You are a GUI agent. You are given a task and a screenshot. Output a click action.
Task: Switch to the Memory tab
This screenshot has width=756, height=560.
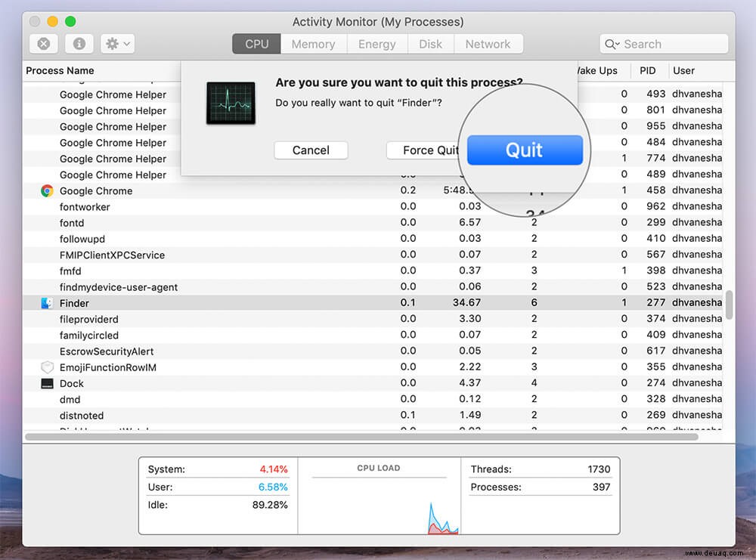pos(314,44)
